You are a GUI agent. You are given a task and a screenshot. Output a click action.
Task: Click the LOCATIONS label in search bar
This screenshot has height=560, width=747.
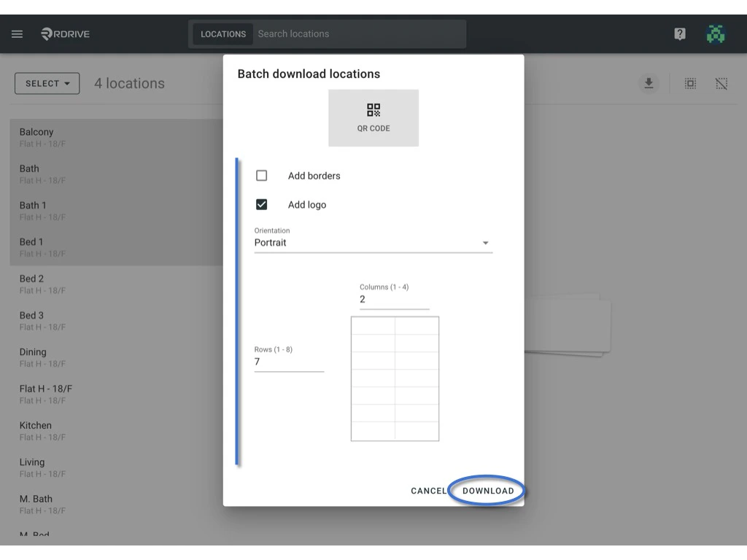222,34
